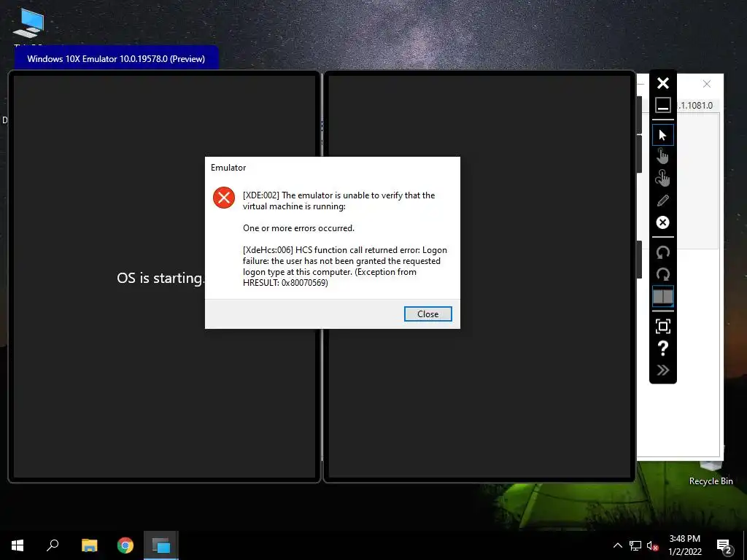The width and height of the screenshot is (747, 560).
Task: Show hidden system tray icons
Action: click(617, 545)
